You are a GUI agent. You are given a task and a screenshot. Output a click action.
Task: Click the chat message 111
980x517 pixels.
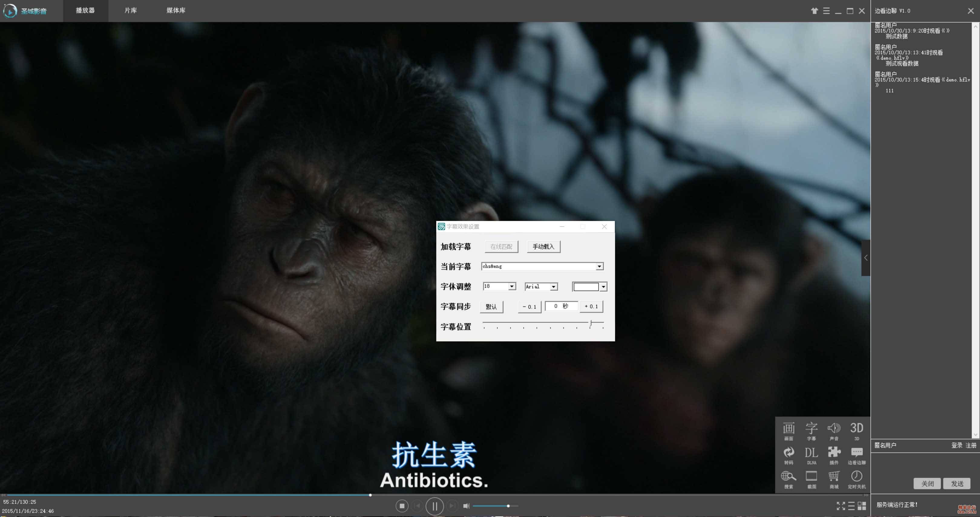click(890, 90)
